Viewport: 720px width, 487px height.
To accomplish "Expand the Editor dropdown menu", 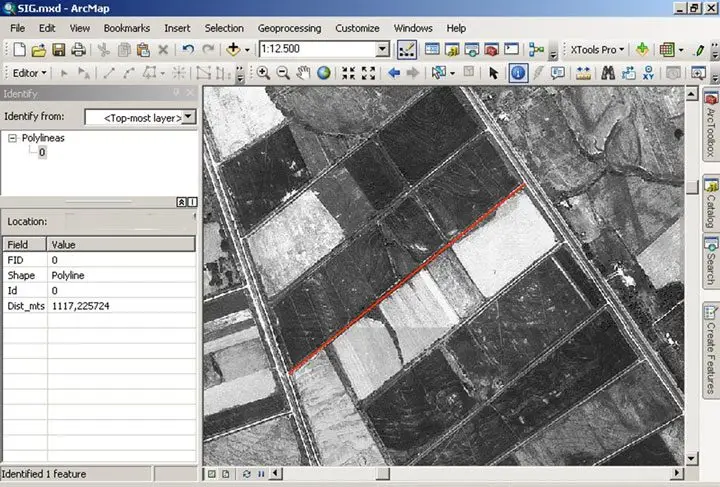I will coord(28,73).
